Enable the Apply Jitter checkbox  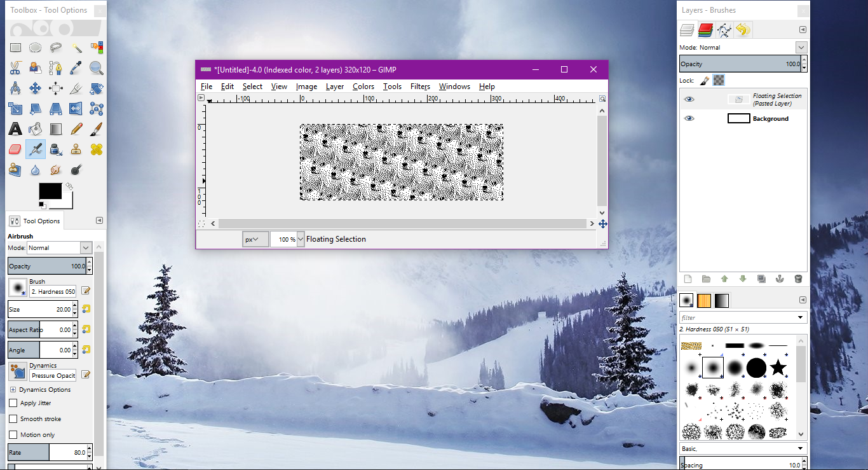(13, 403)
